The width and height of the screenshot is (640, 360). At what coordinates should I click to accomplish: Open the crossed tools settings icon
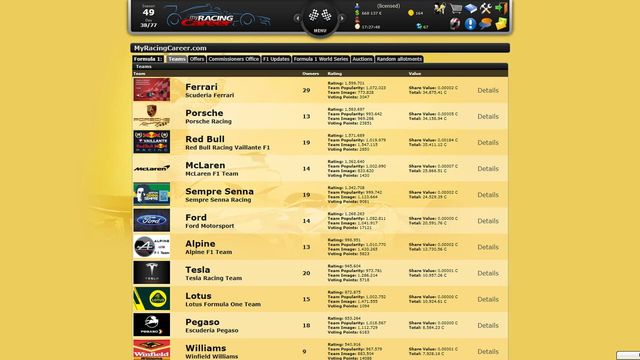tap(485, 8)
